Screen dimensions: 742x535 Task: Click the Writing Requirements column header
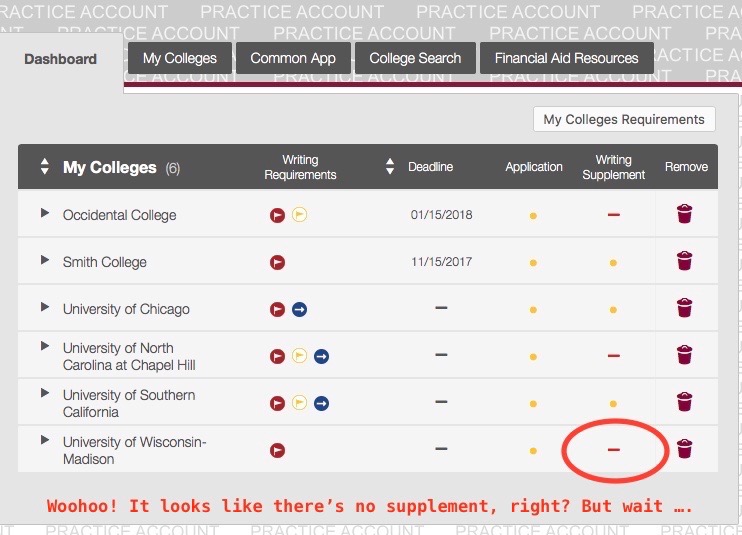click(300, 167)
